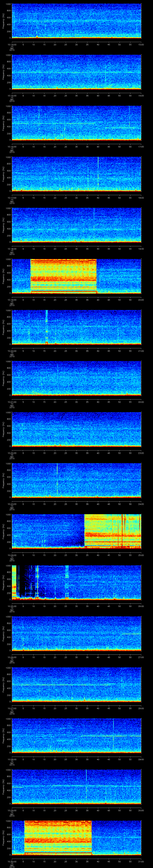Select the spectrogram panel starting at 10:14:00

tap(76, 21)
